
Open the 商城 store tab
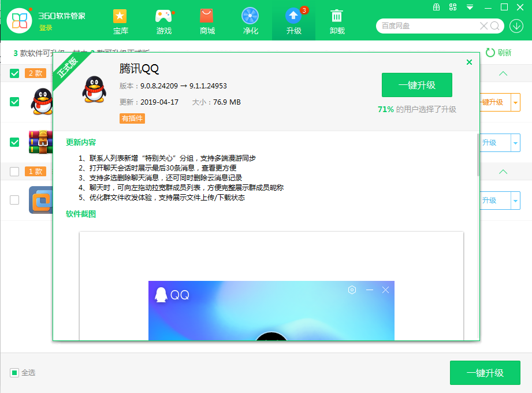click(x=207, y=21)
